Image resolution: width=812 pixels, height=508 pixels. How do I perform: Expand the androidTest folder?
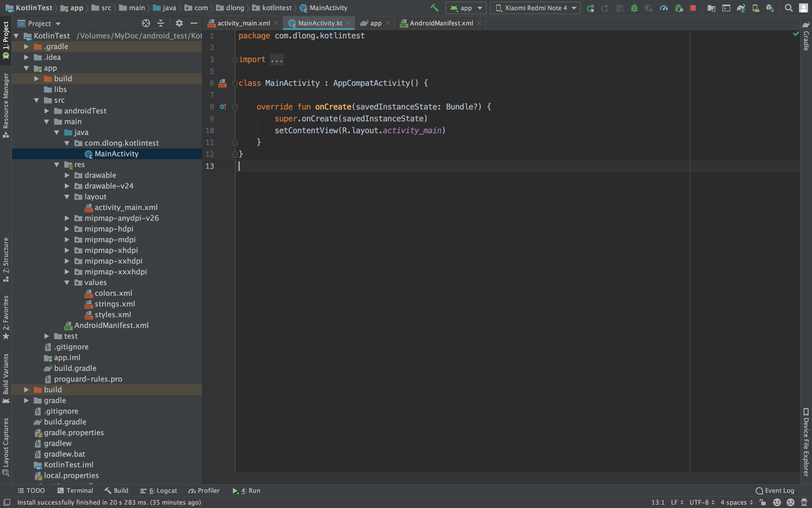(x=47, y=111)
